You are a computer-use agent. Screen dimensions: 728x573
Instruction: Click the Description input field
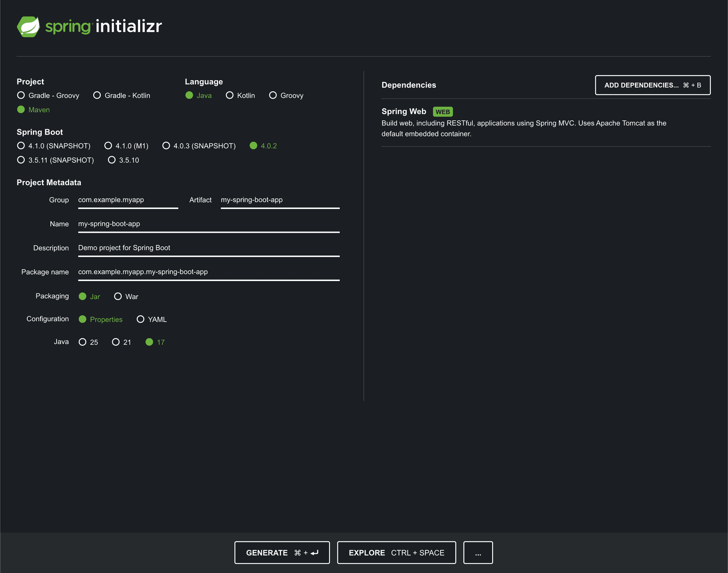[209, 248]
